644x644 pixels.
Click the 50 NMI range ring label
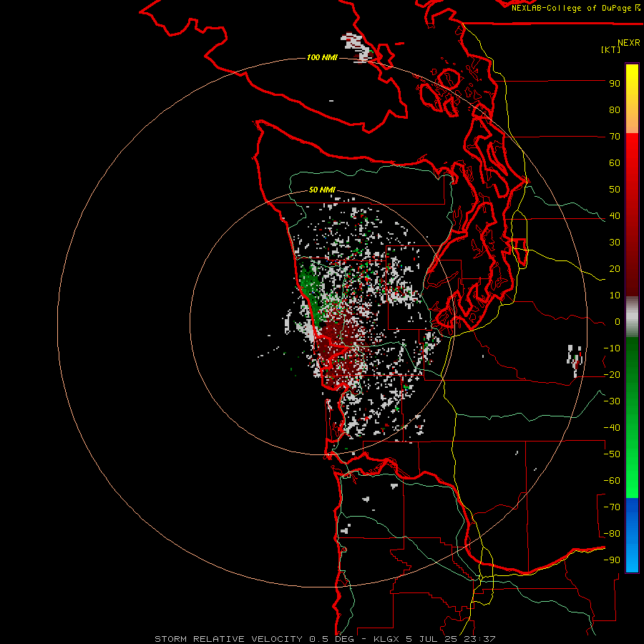pyautogui.click(x=322, y=190)
